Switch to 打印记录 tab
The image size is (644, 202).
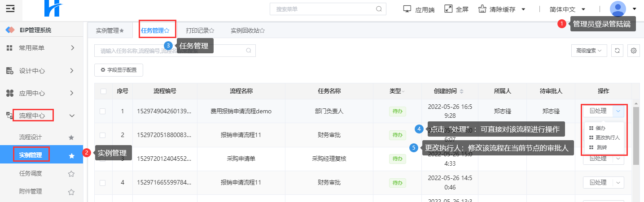tap(200, 30)
